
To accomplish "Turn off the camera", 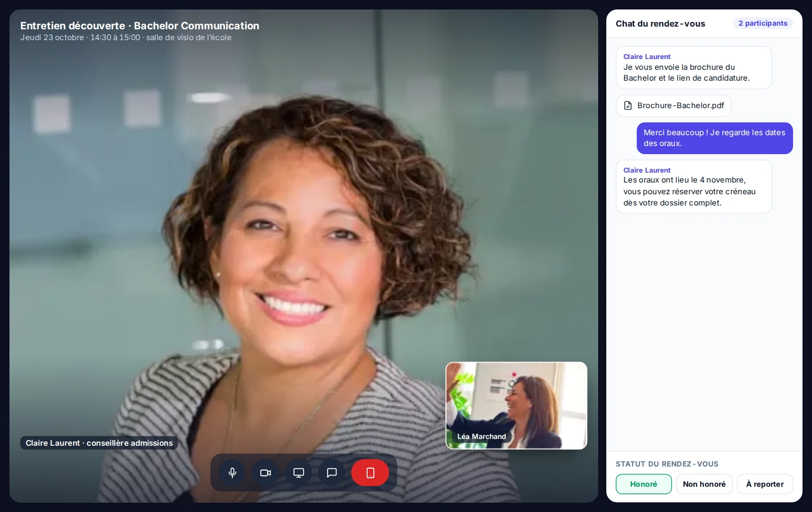I will [266, 473].
